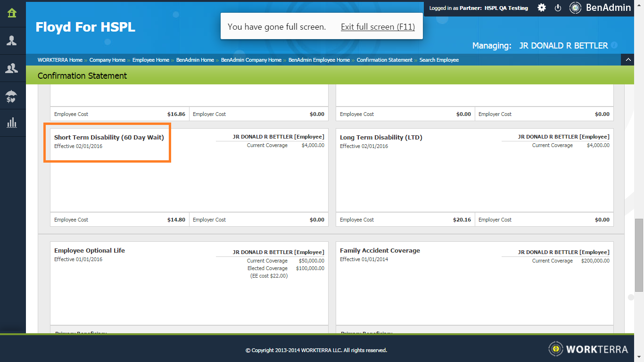
Task: Open the benefits umbrella sidebar icon
Action: tap(12, 96)
